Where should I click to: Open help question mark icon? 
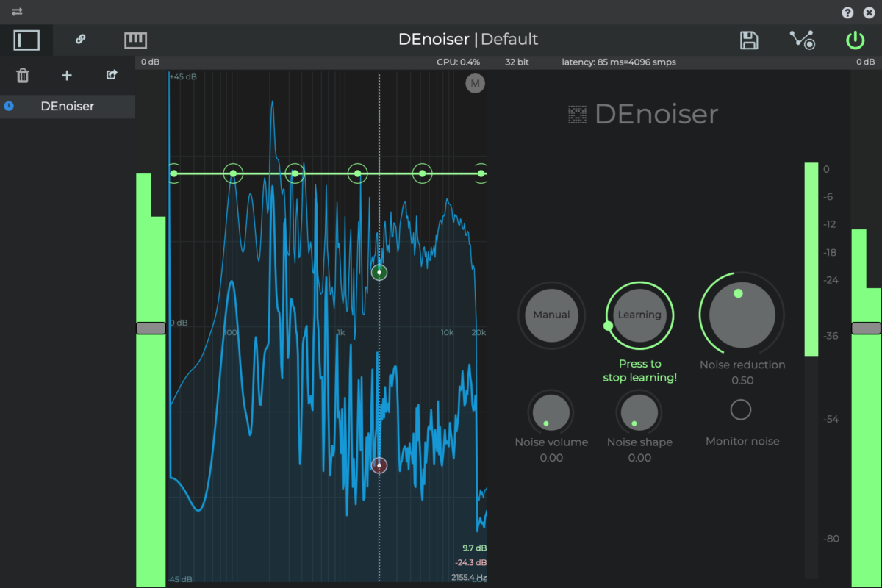pyautogui.click(x=847, y=12)
